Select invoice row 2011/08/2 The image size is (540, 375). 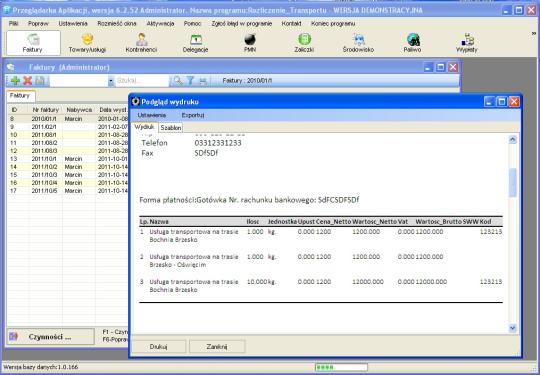coord(68,143)
